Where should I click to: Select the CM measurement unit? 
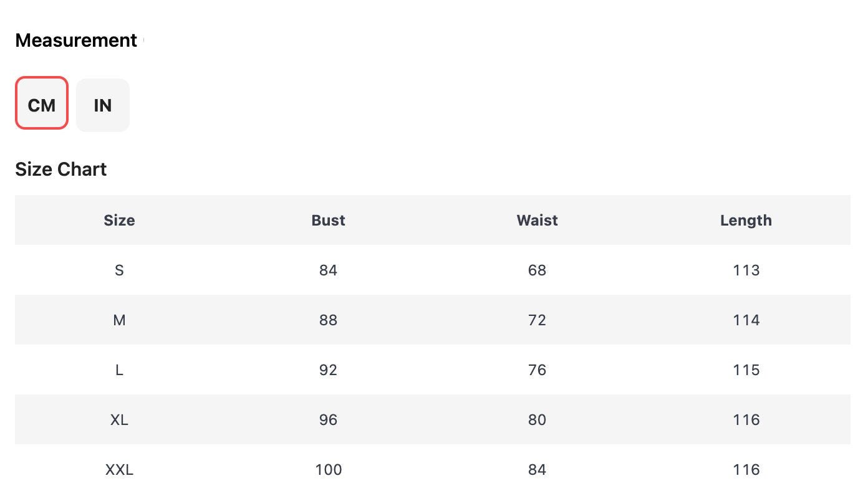(x=42, y=103)
